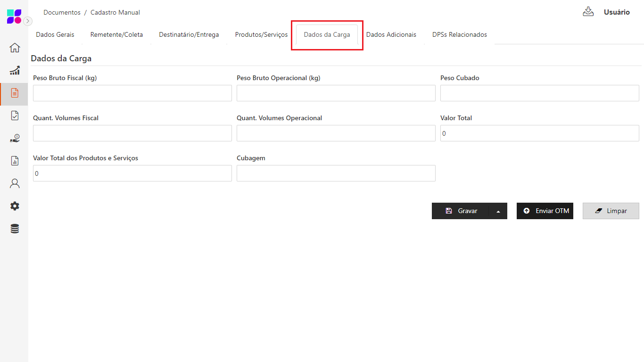Click the Documentos breadcrumb link
The height and width of the screenshot is (362, 644).
[x=62, y=12]
